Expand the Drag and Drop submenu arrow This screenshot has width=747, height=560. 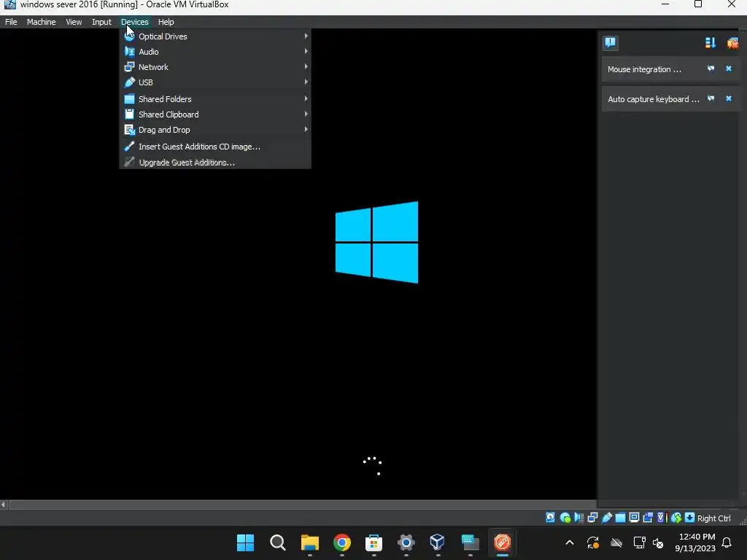pos(306,129)
